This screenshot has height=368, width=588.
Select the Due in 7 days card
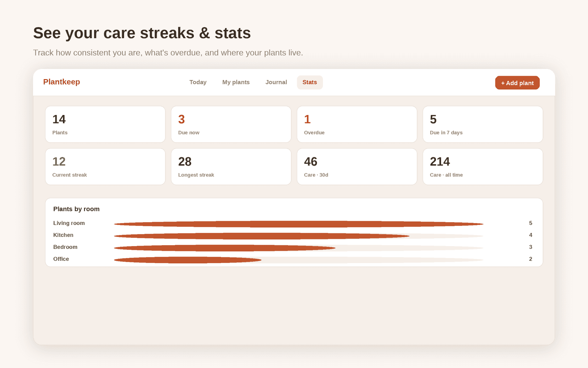483,124
